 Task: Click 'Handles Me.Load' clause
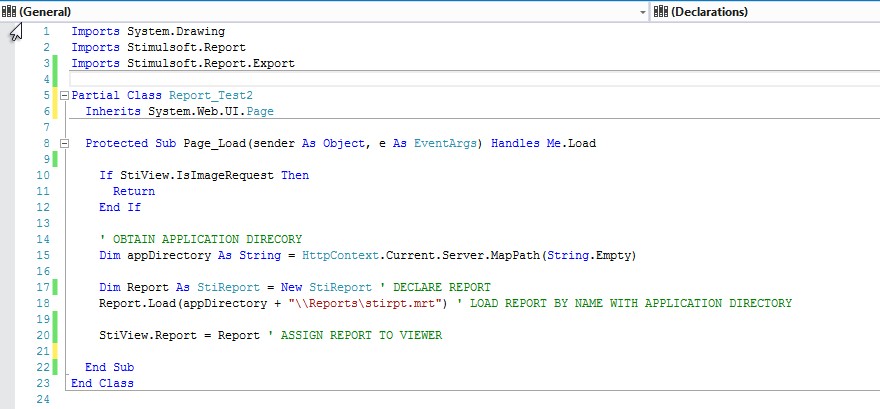tap(543, 144)
